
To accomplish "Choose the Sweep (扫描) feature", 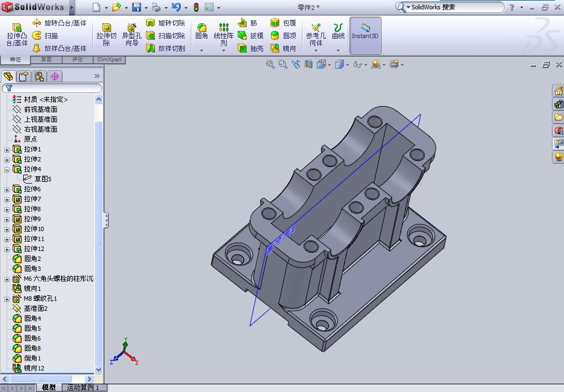I will point(45,35).
